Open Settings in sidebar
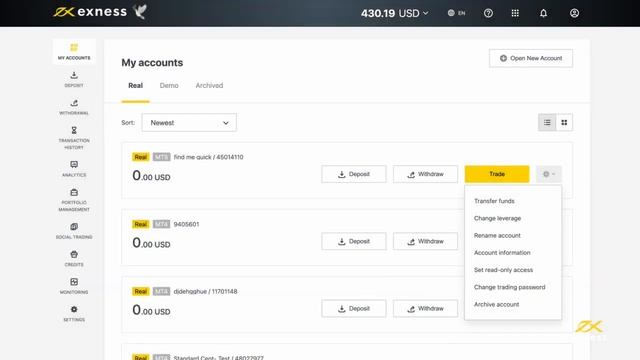This screenshot has width=640, height=360. point(74,313)
